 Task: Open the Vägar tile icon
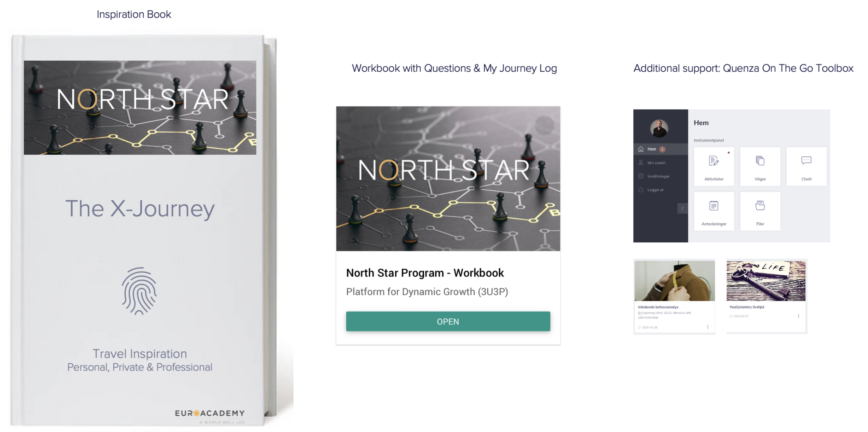(x=760, y=161)
